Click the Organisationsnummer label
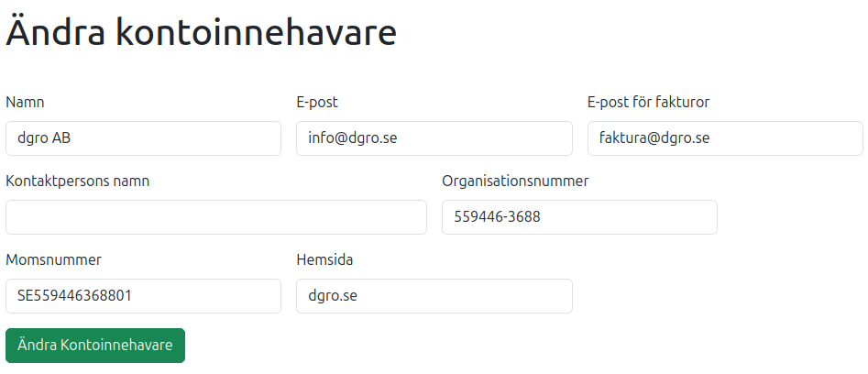Image resolution: width=868 pixels, height=374 pixels. [x=515, y=181]
